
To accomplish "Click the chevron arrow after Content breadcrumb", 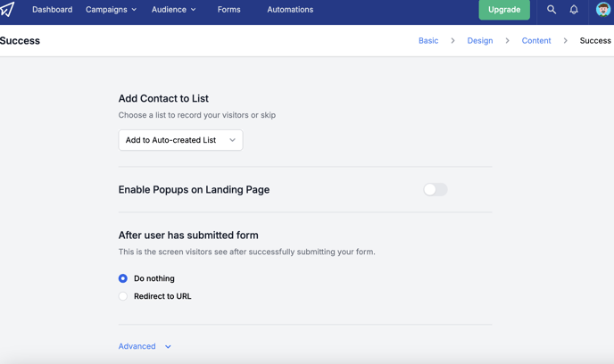I will [565, 41].
